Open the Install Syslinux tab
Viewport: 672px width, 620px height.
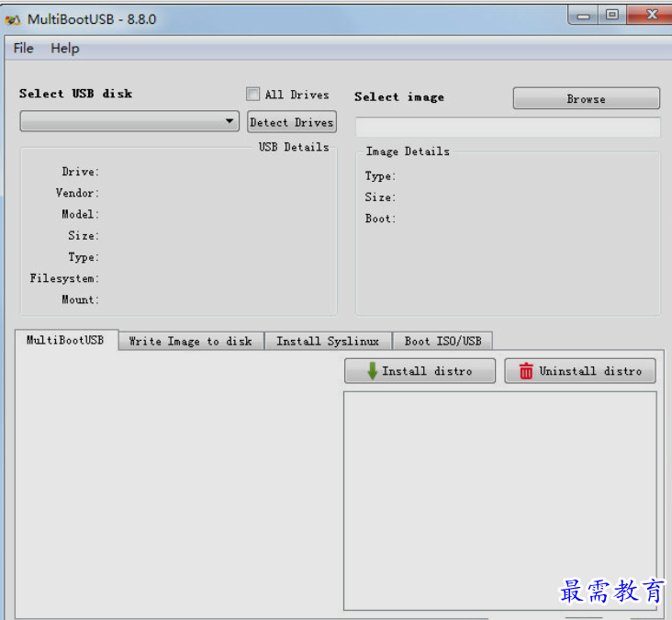328,342
